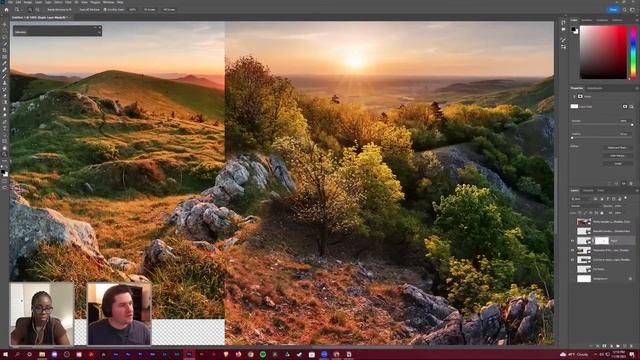
Task: Click the Feather slider handle
Action: coord(572,138)
